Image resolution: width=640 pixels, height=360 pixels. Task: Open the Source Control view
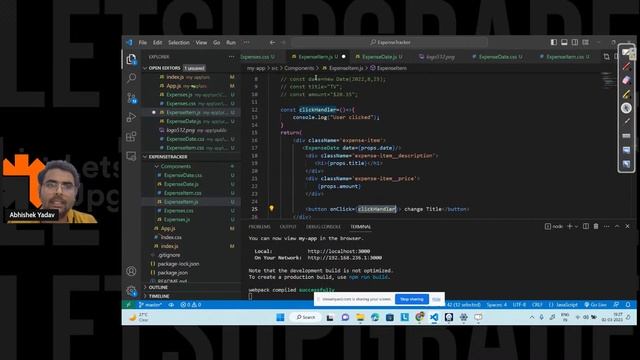pyautogui.click(x=131, y=98)
